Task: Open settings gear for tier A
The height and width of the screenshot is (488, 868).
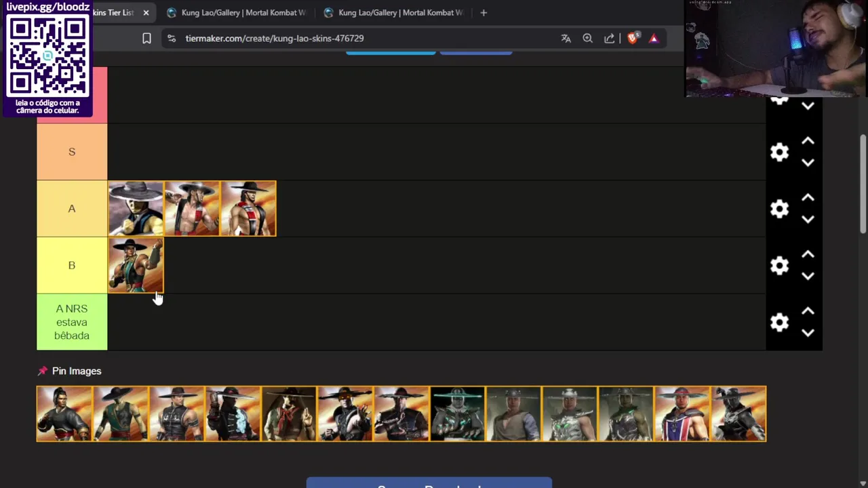Action: click(779, 209)
